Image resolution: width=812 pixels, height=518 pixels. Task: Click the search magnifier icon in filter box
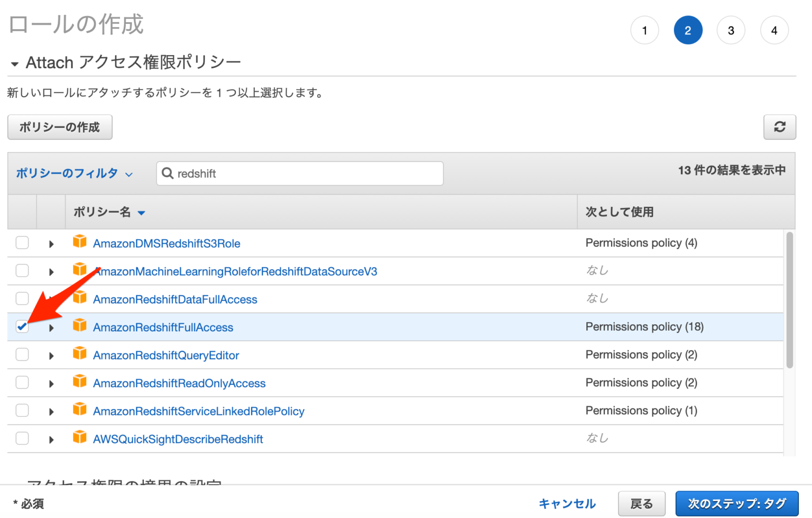168,173
